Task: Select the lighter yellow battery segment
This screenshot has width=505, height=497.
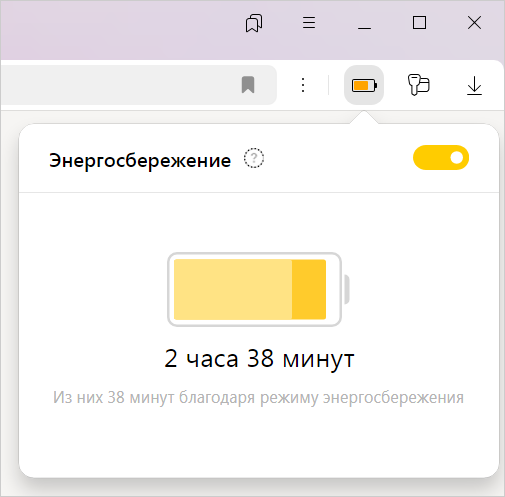Action: coord(233,289)
